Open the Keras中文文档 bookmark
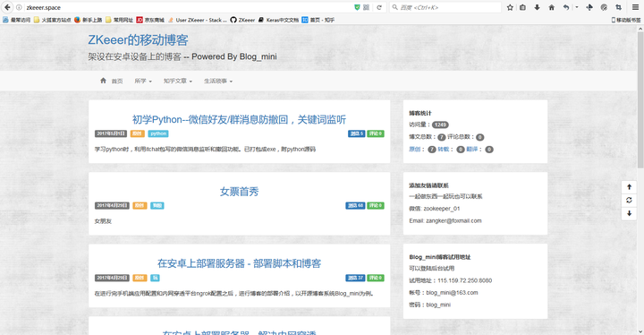 [278, 20]
